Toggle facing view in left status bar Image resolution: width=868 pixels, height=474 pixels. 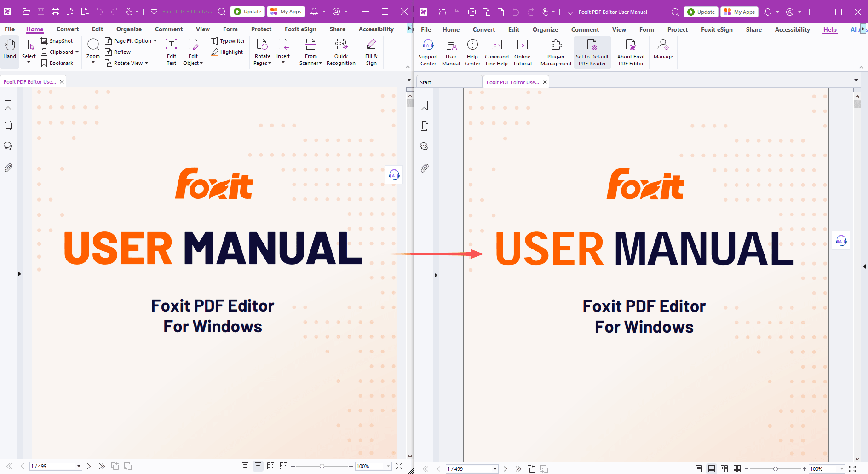[271, 466]
